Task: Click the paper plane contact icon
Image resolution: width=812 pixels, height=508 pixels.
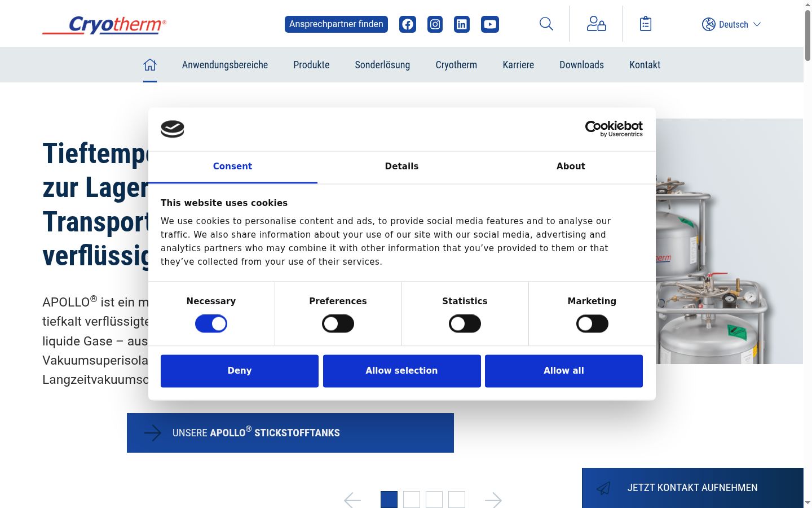Action: tap(603, 488)
